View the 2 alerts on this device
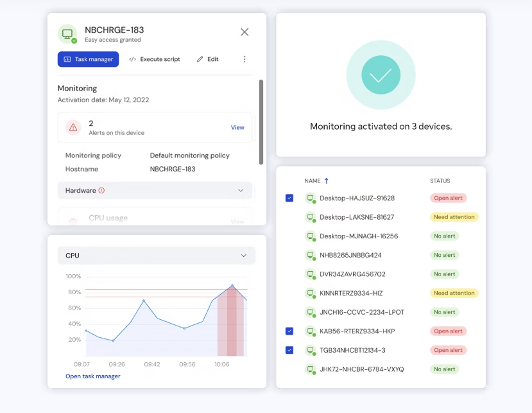Screen dimensions: 532x413 click(237, 127)
